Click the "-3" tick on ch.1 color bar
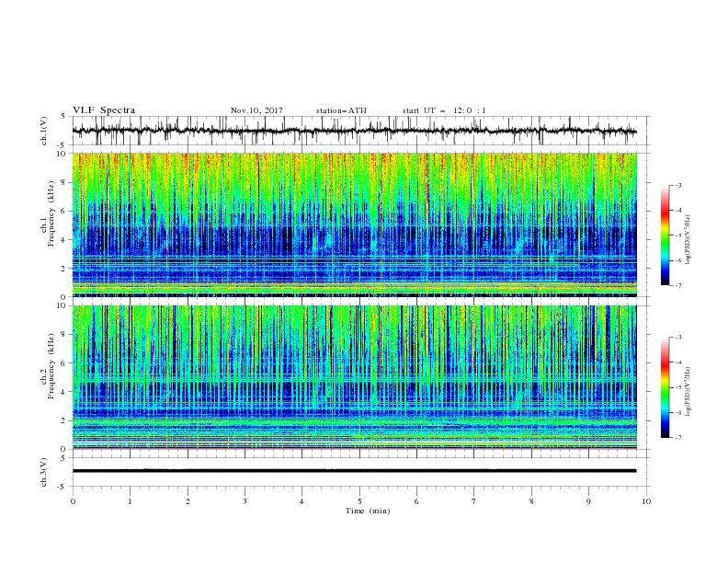 pos(677,185)
